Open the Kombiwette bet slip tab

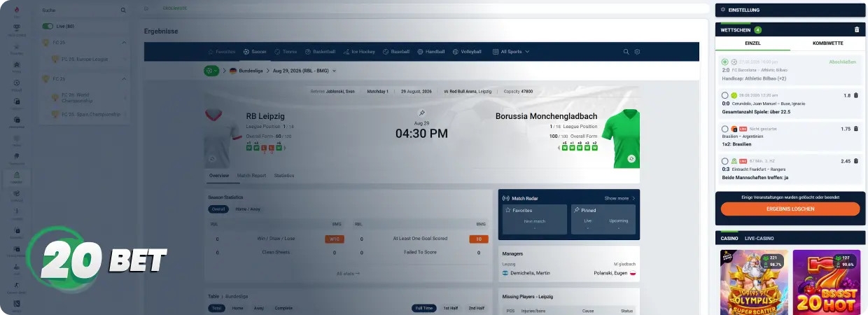(x=828, y=43)
